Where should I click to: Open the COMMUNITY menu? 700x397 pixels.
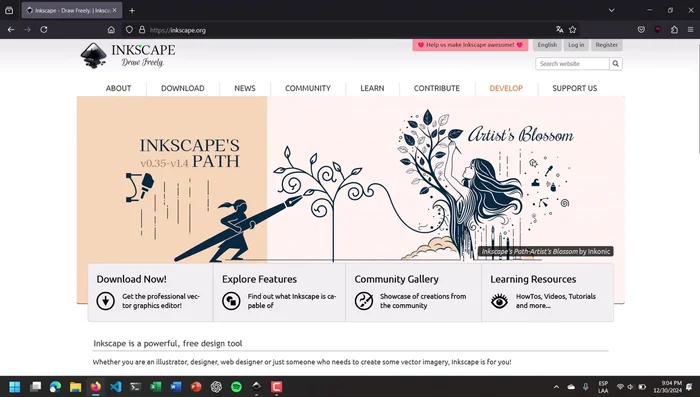click(x=308, y=88)
